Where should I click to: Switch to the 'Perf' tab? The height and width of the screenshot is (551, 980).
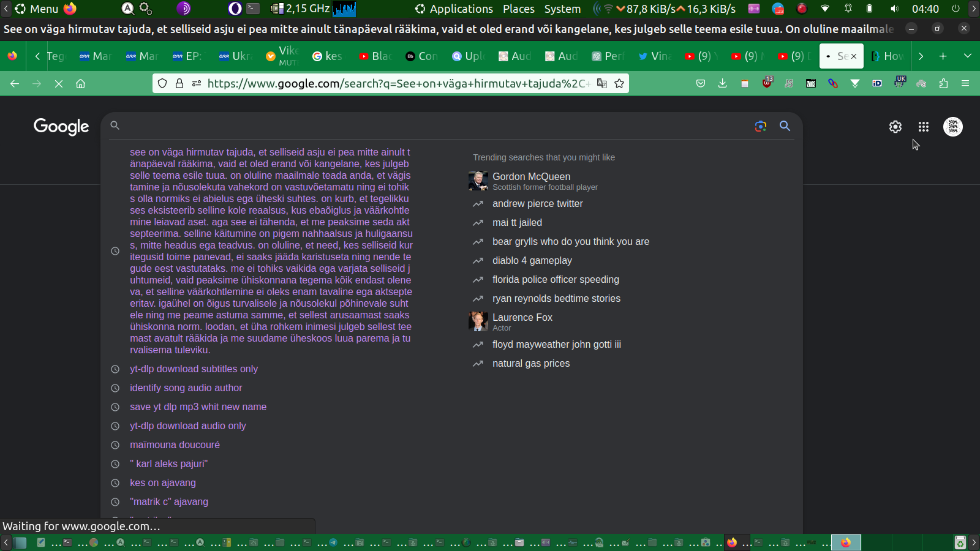[x=608, y=56]
